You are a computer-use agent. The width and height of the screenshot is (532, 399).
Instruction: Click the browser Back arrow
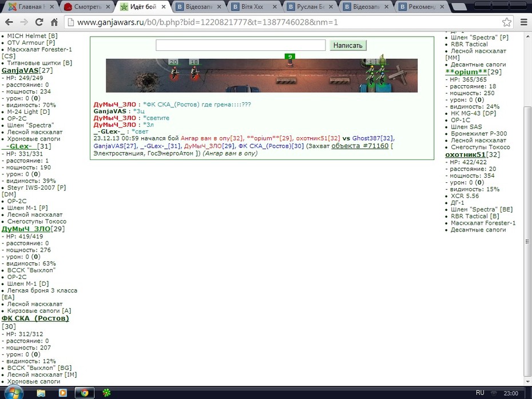coord(9,22)
